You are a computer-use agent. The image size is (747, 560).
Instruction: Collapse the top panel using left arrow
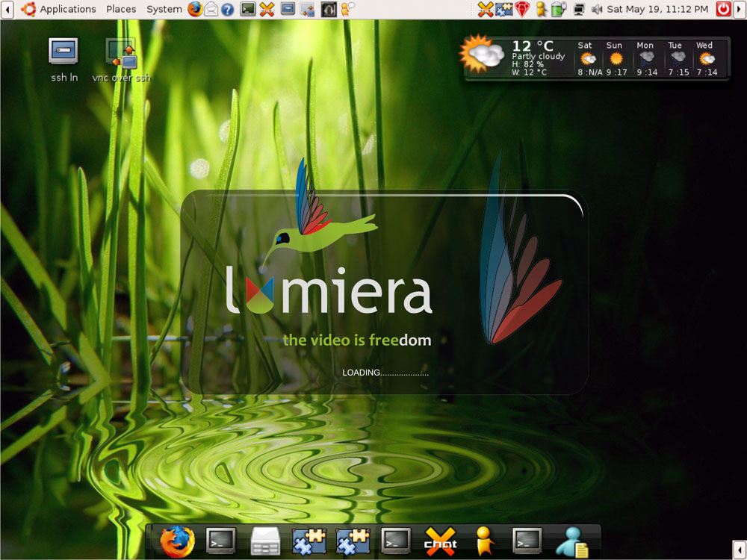tap(7, 9)
